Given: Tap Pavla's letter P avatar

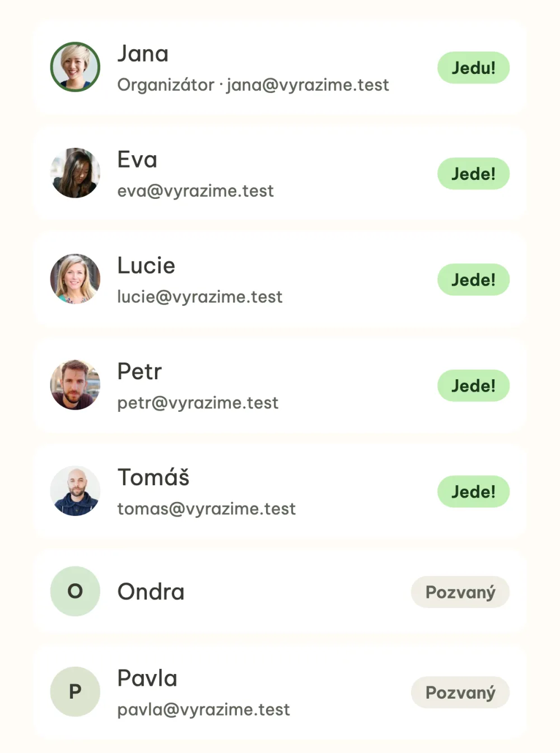Looking at the screenshot, I should (75, 691).
